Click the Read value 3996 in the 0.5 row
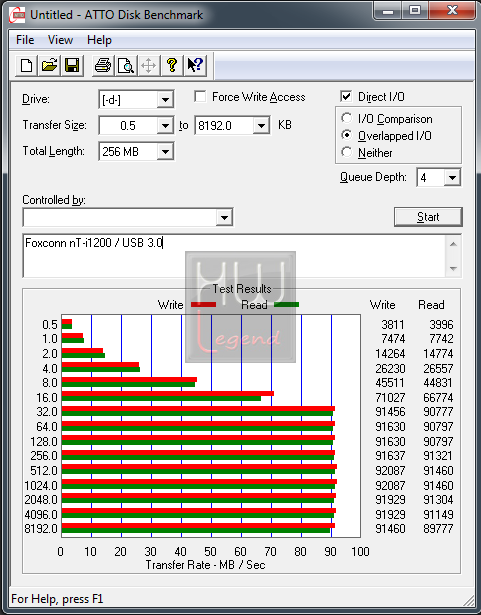Screen dimensions: 481x615 441,325
